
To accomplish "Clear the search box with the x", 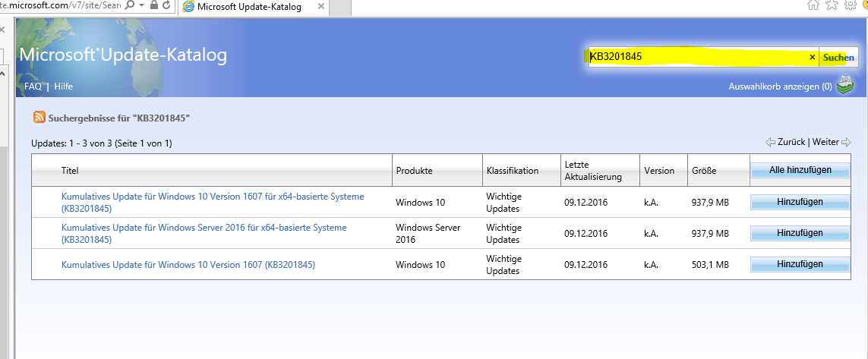I will [812, 57].
